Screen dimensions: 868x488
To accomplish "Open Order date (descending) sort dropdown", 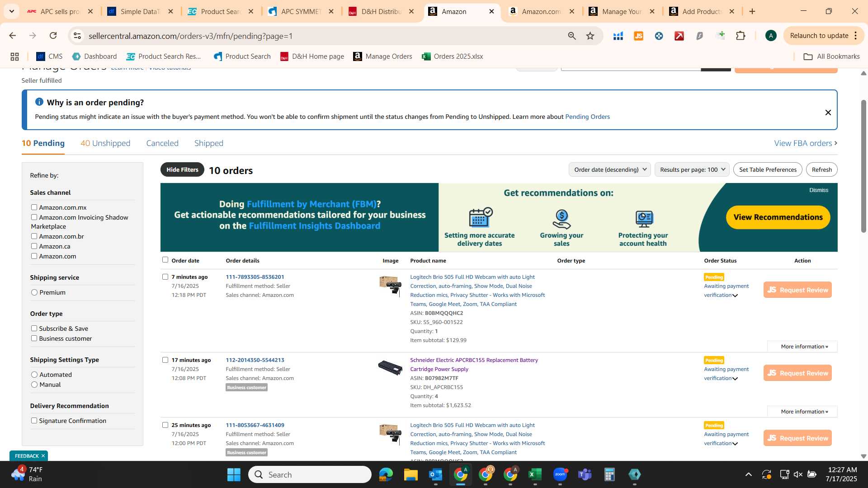I will 609,169.
